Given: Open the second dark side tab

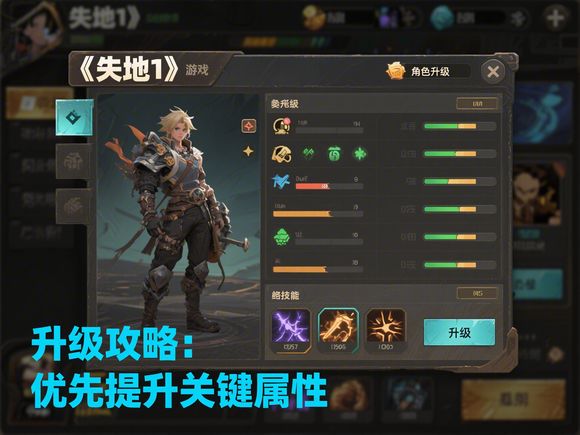Looking at the screenshot, I should point(74,161).
